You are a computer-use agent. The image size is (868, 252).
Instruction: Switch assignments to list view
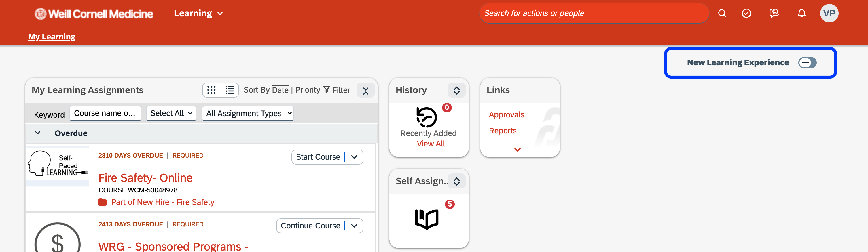pos(230,90)
